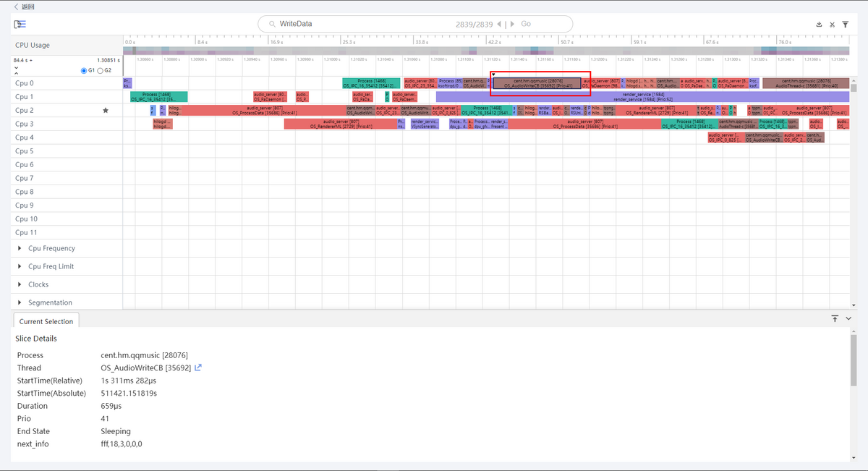The width and height of the screenshot is (868, 471).
Task: Select the G1 radio button
Action: tap(84, 70)
